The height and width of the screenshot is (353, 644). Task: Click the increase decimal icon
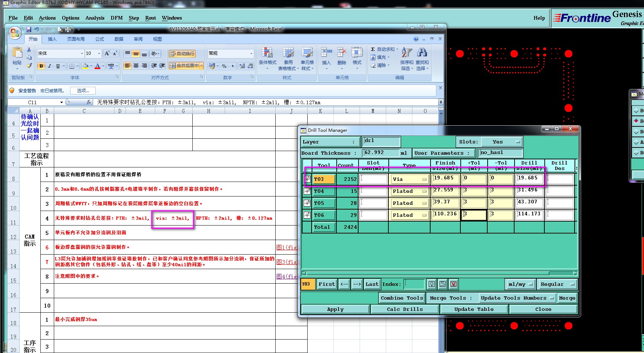[x=242, y=66]
